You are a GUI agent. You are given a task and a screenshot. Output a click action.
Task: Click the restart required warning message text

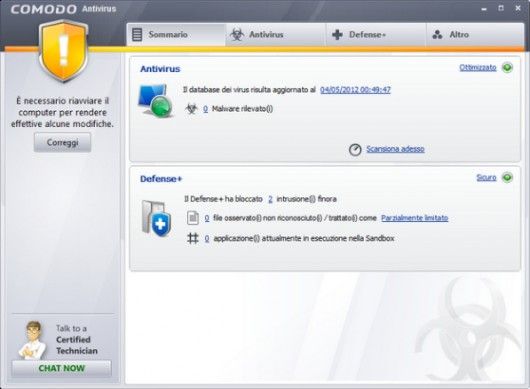click(x=62, y=112)
